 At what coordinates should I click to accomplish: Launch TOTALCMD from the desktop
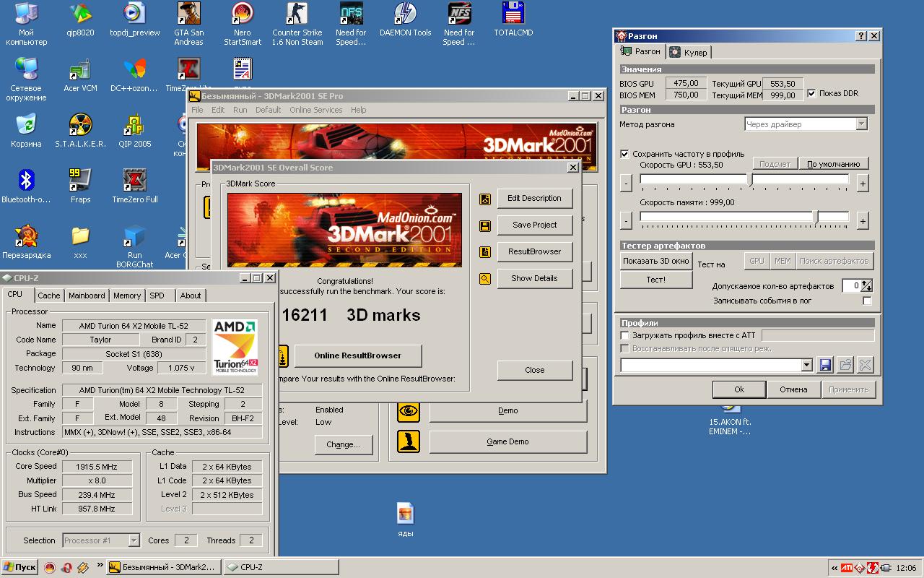pos(513,14)
